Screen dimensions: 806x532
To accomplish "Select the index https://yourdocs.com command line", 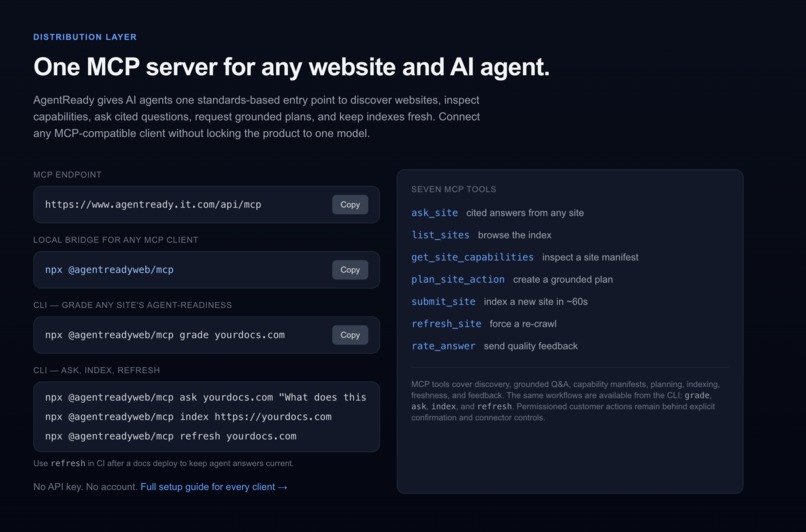I will tap(188, 417).
